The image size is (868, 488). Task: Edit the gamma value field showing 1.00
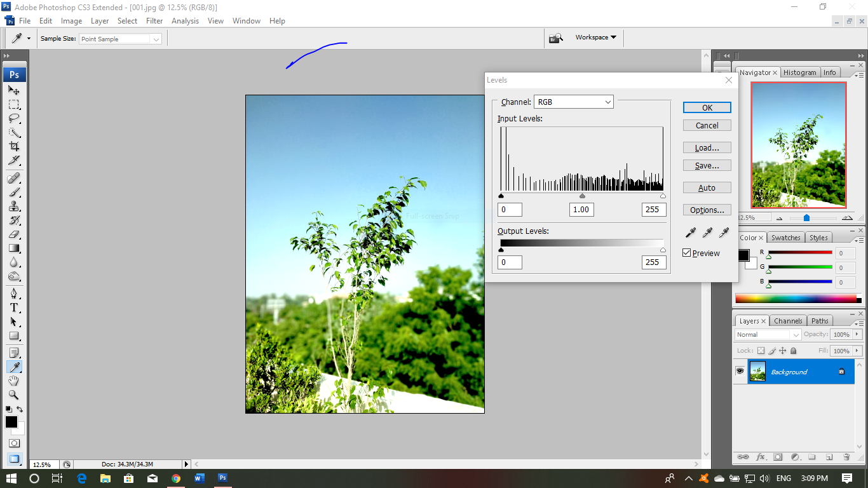pos(581,209)
